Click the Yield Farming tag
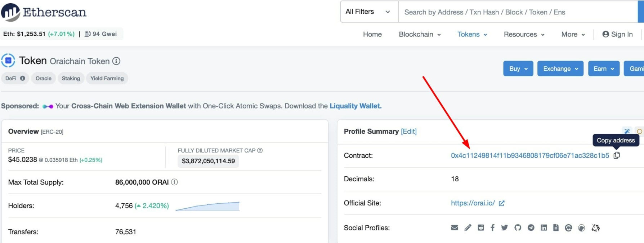644x243 pixels. pos(107,78)
